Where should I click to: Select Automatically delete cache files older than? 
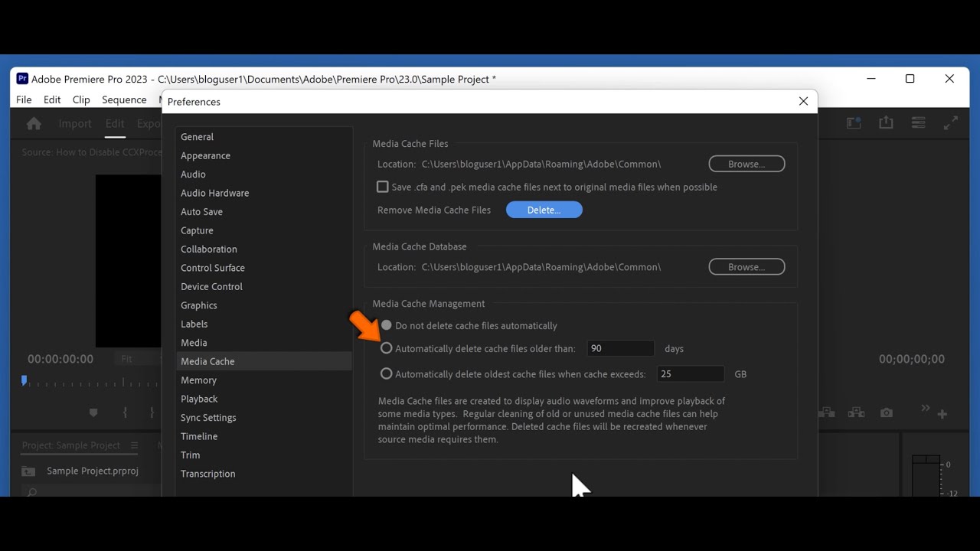pyautogui.click(x=387, y=348)
